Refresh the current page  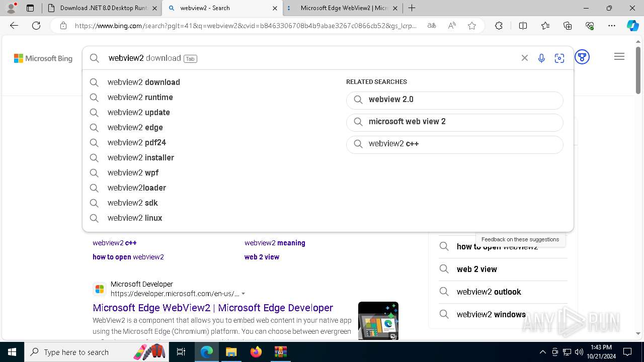click(36, 26)
